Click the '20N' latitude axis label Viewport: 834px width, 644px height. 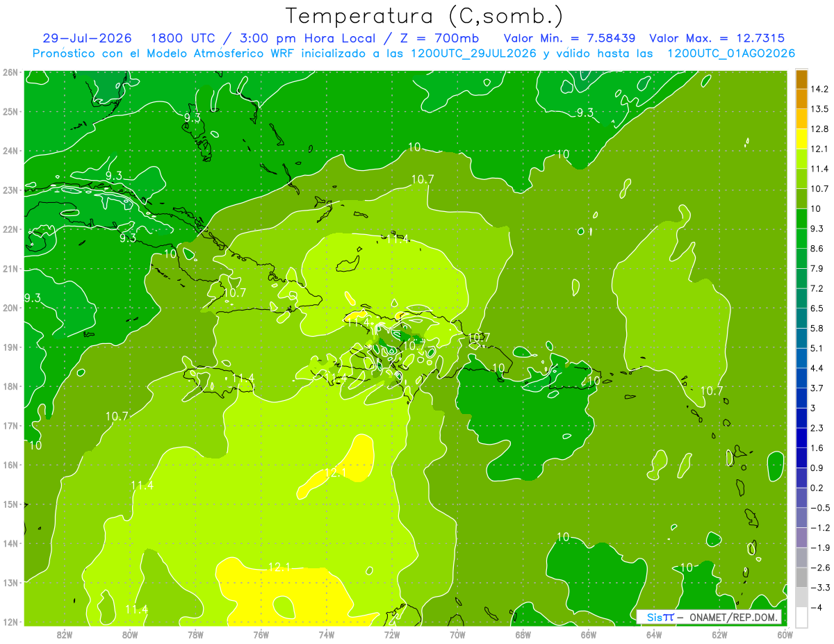(x=10, y=308)
